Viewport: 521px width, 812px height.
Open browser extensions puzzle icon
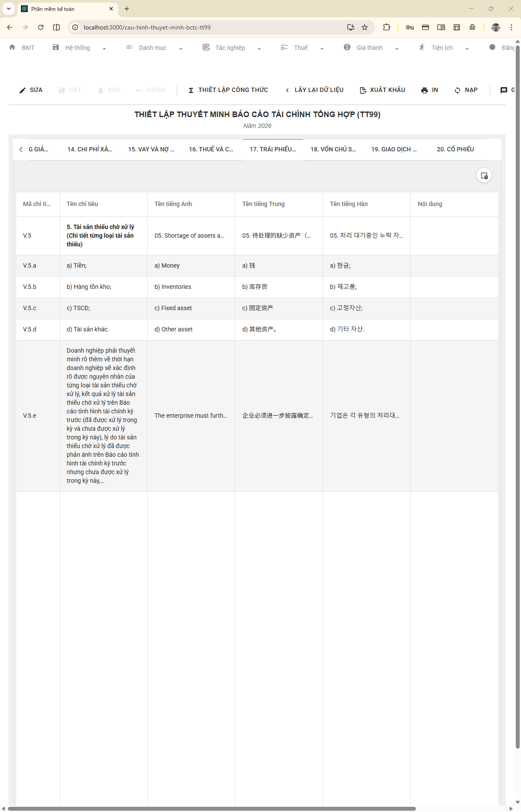coord(386,27)
